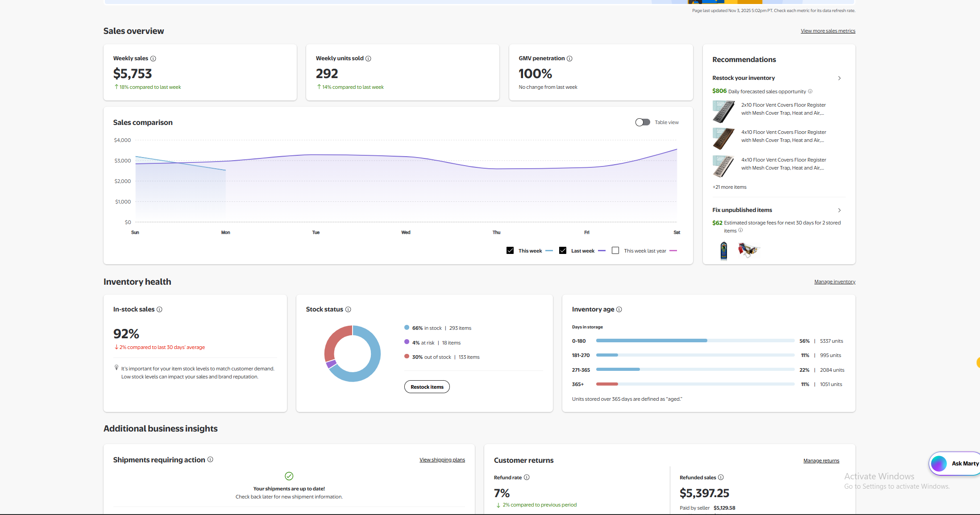Viewport: 980px width, 515px height.
Task: Open info icon beside Daily forecasted sales opportunity
Action: click(x=810, y=91)
